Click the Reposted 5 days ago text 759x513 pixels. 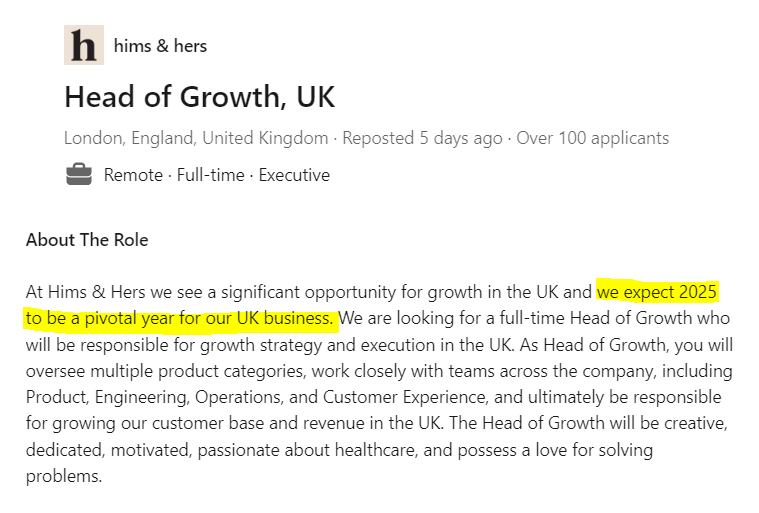click(422, 138)
